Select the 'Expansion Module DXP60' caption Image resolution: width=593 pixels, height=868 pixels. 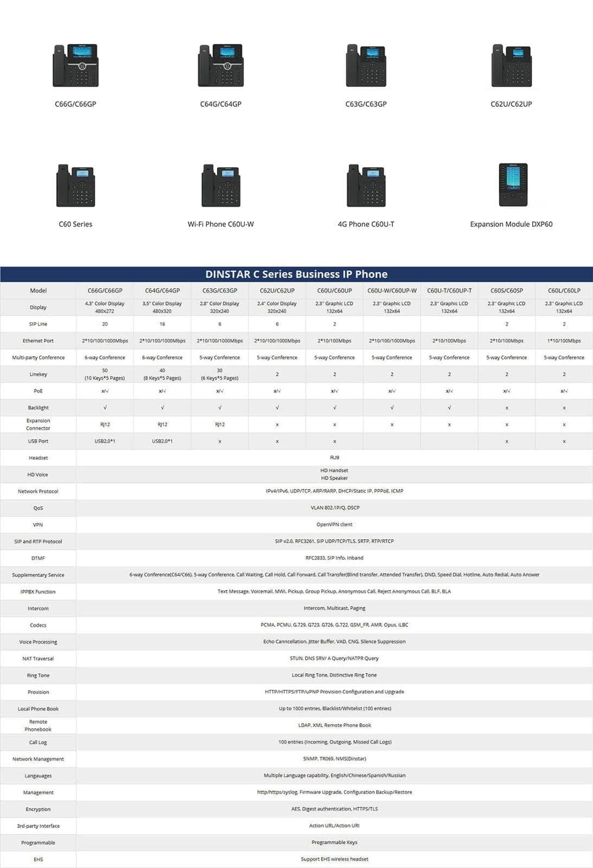(512, 224)
